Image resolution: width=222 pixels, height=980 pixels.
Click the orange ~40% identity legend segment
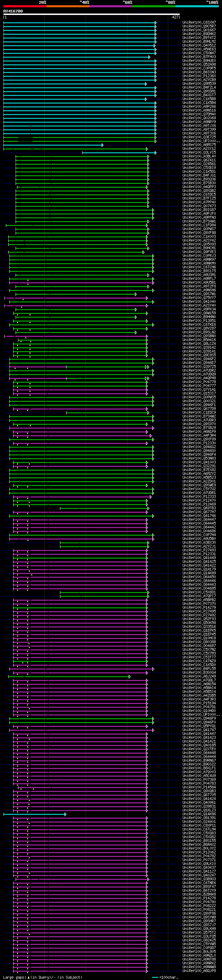click(68, 6)
